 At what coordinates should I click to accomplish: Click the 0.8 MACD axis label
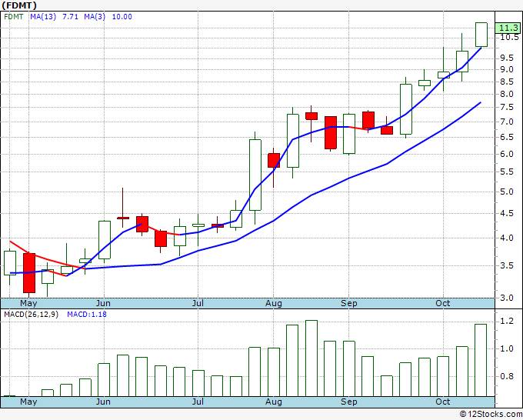[507, 377]
